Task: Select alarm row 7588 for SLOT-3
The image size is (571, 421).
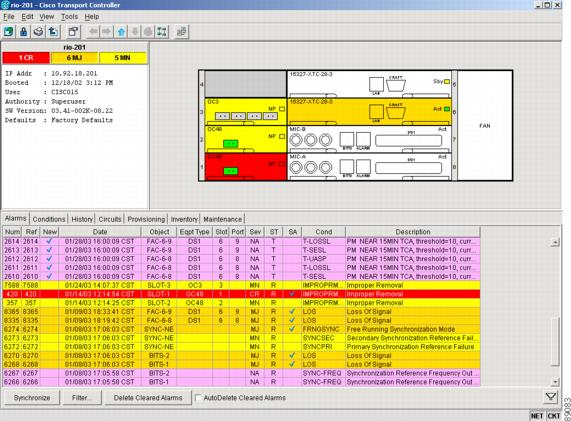Action: (x=242, y=285)
